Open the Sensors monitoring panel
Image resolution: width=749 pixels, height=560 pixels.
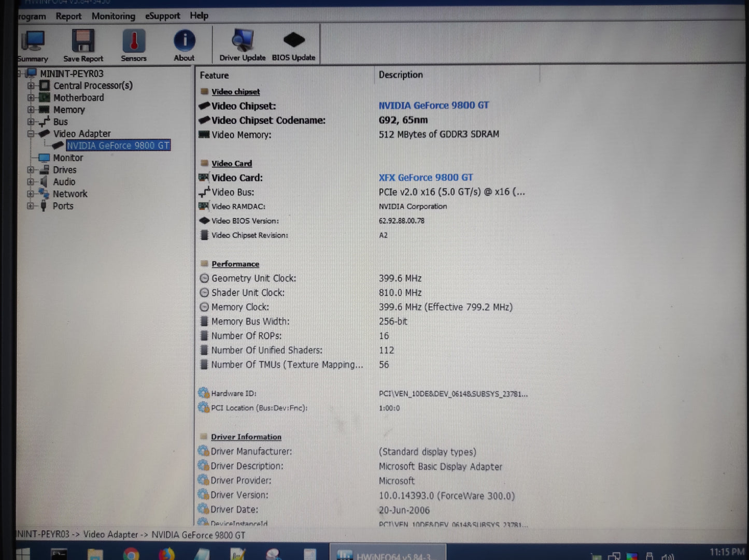(x=133, y=41)
